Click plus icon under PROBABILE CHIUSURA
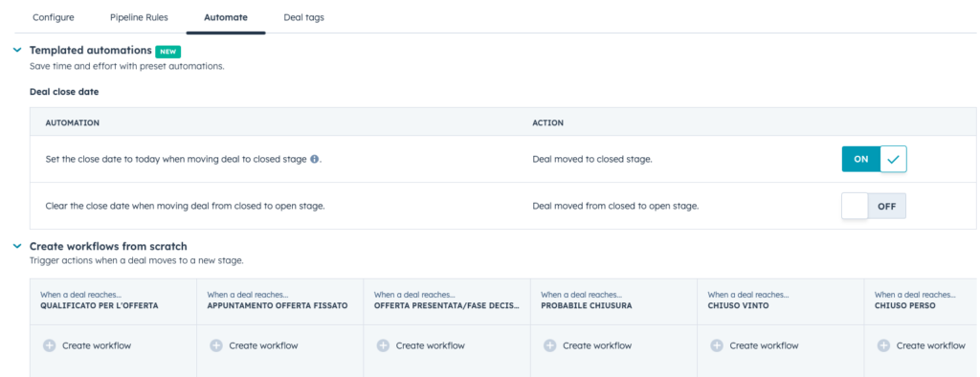The image size is (980, 377). pyautogui.click(x=550, y=345)
